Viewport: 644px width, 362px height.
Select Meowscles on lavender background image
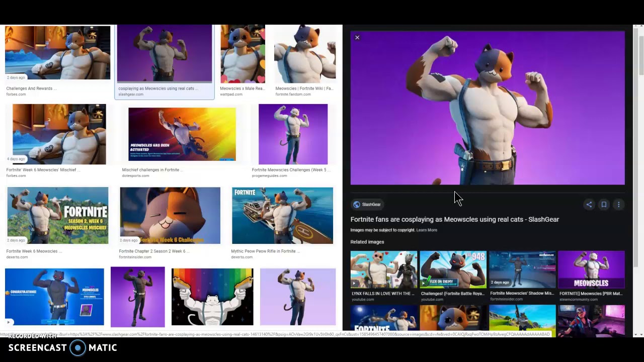click(298, 297)
